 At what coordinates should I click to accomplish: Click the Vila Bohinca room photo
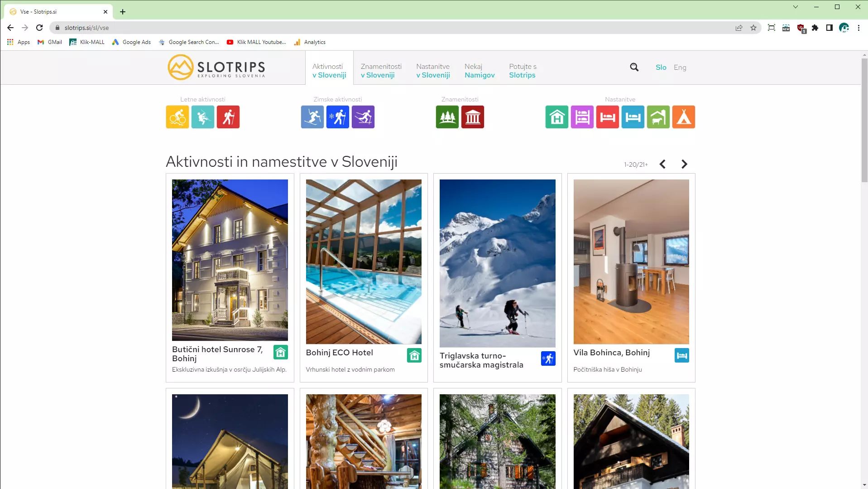[631, 261]
